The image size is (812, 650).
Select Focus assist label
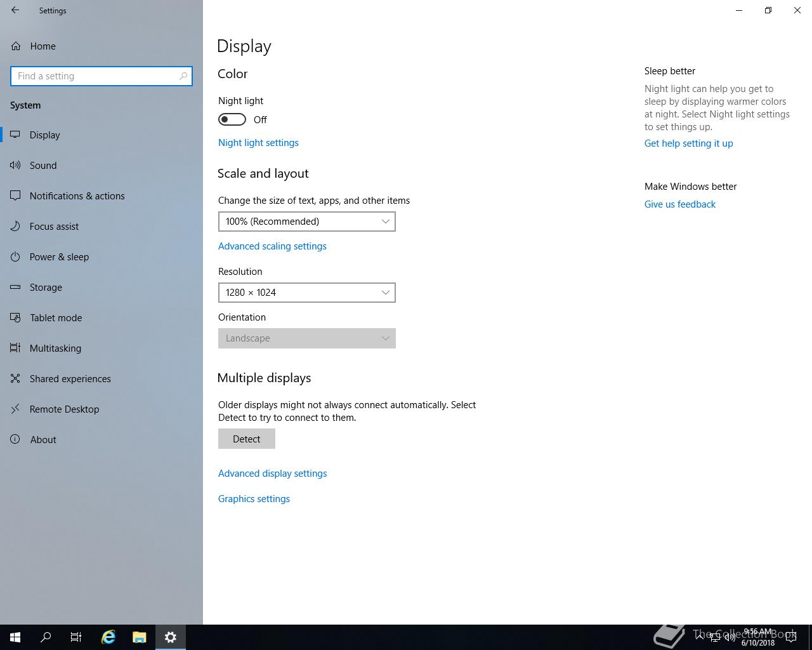tap(54, 226)
